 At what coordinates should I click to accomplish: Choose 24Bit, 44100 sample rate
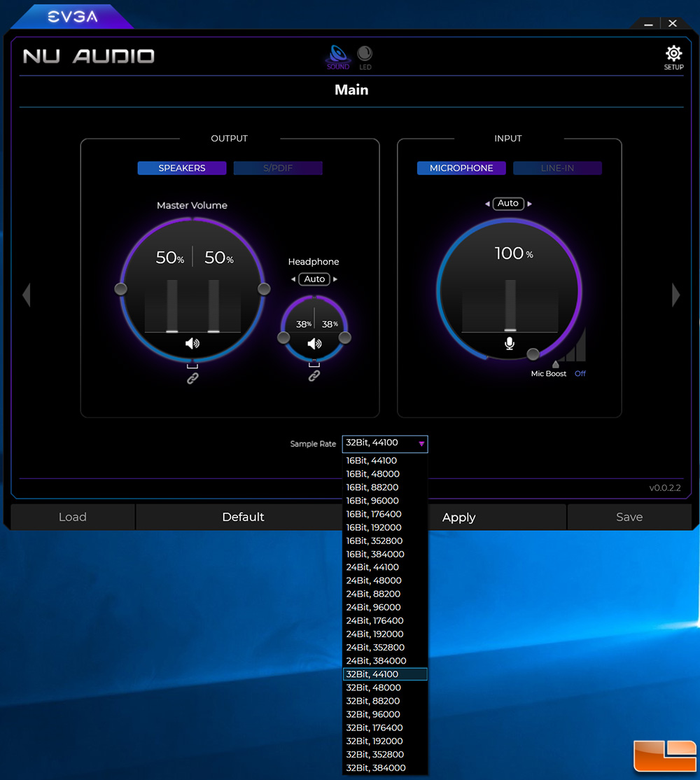pos(385,567)
